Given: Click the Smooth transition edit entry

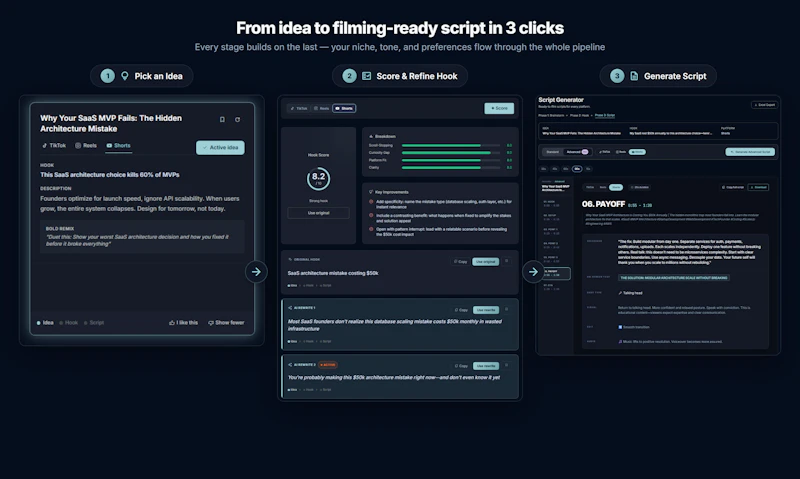Looking at the screenshot, I should tap(634, 327).
